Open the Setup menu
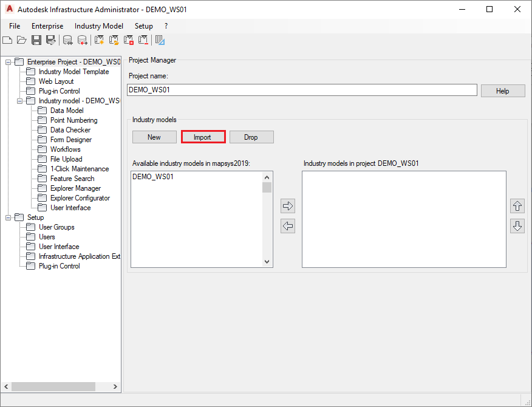This screenshot has width=532, height=407. [143, 26]
